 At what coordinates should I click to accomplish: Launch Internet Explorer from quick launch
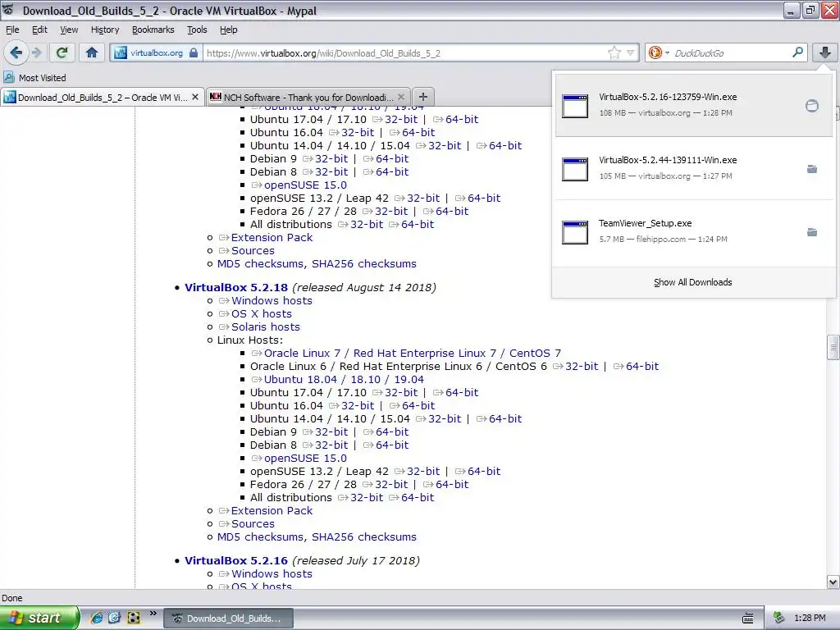[x=97, y=618]
